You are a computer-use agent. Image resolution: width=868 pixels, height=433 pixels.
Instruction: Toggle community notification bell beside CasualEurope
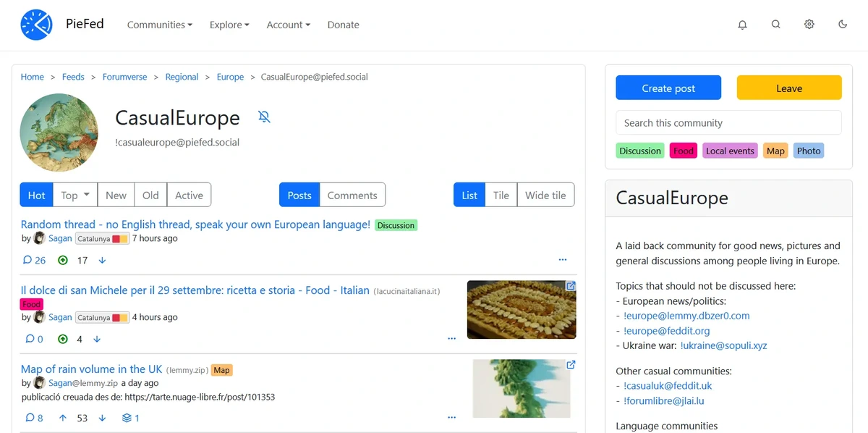264,117
